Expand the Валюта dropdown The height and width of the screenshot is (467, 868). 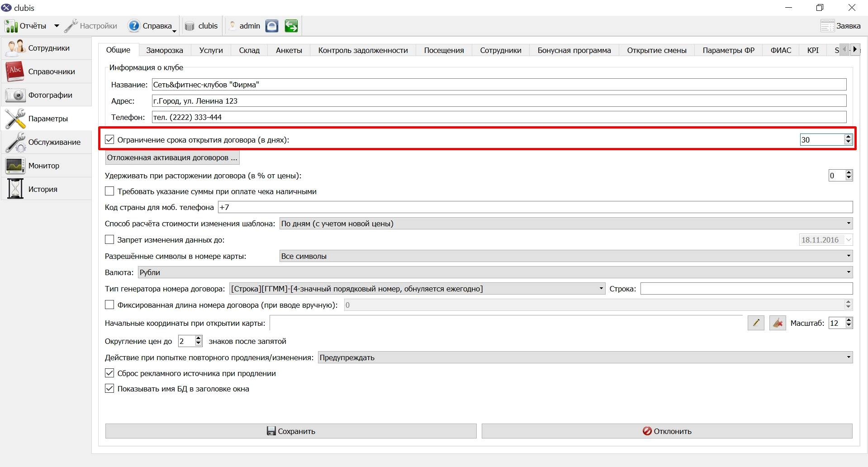(495, 272)
